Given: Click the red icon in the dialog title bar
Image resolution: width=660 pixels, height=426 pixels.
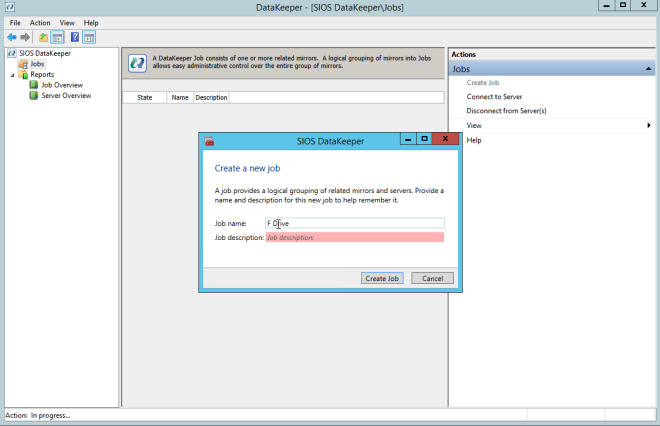Looking at the screenshot, I should click(x=209, y=141).
